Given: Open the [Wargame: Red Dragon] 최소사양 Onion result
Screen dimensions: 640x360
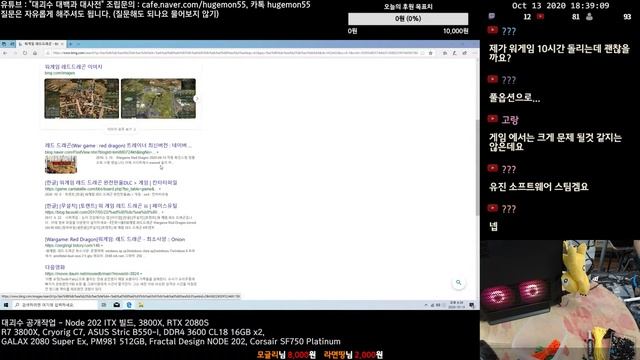Looking at the screenshot, I should (115, 239).
